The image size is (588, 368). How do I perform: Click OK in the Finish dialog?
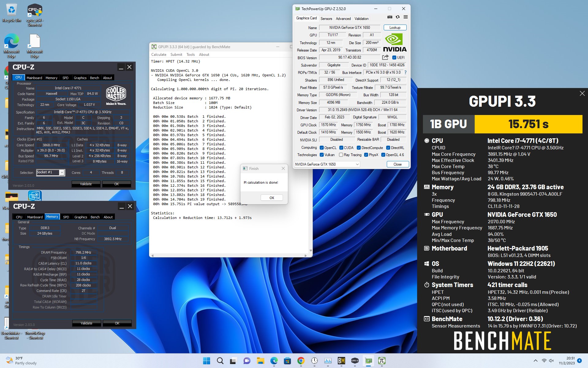(272, 198)
